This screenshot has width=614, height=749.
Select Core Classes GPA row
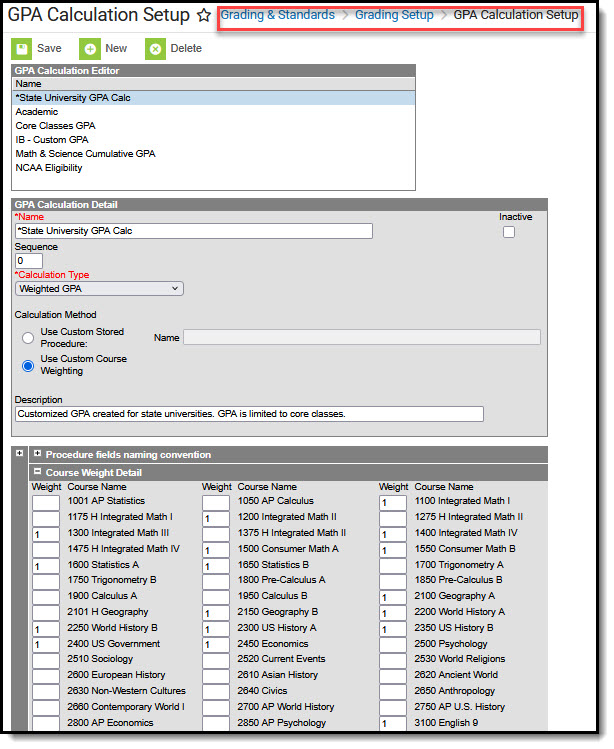tap(214, 126)
